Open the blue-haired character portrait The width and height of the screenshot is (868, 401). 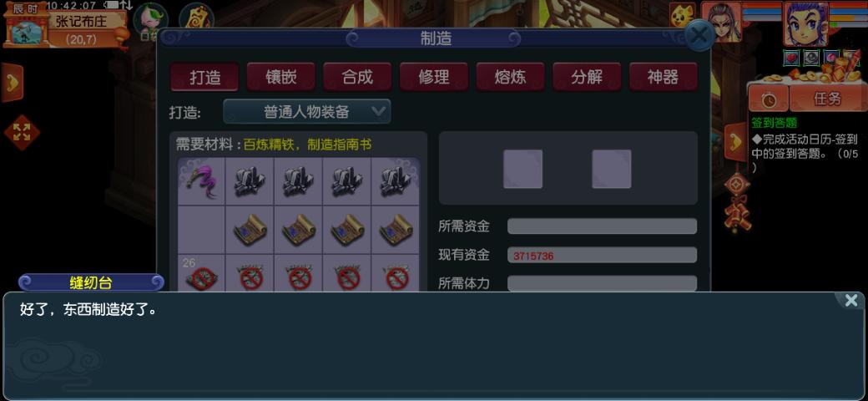(805, 24)
